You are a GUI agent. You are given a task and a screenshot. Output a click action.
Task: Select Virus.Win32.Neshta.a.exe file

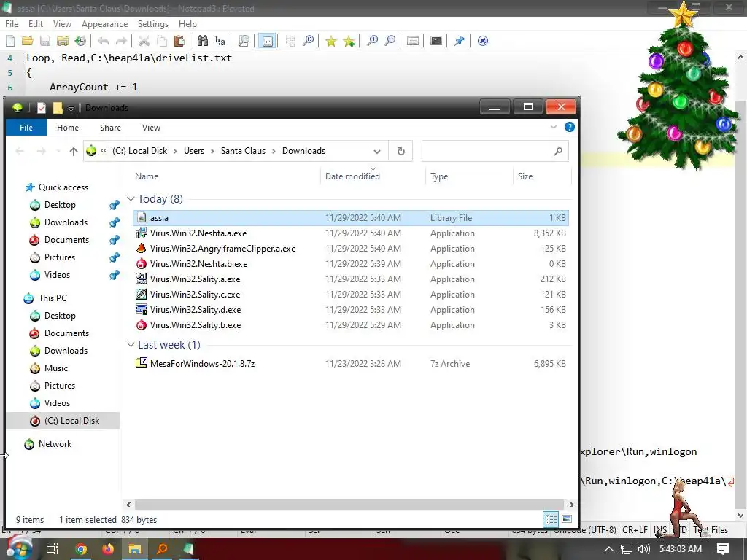[351, 233]
